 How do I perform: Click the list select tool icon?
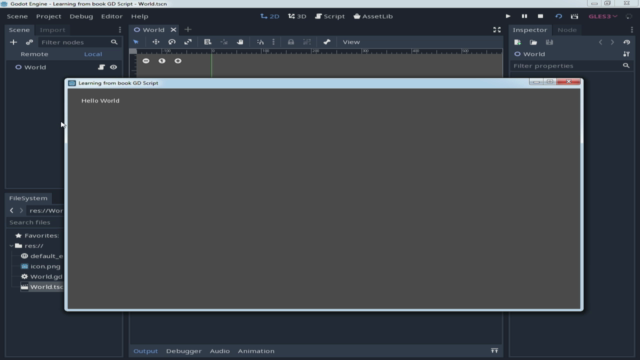pyautogui.click(x=207, y=42)
